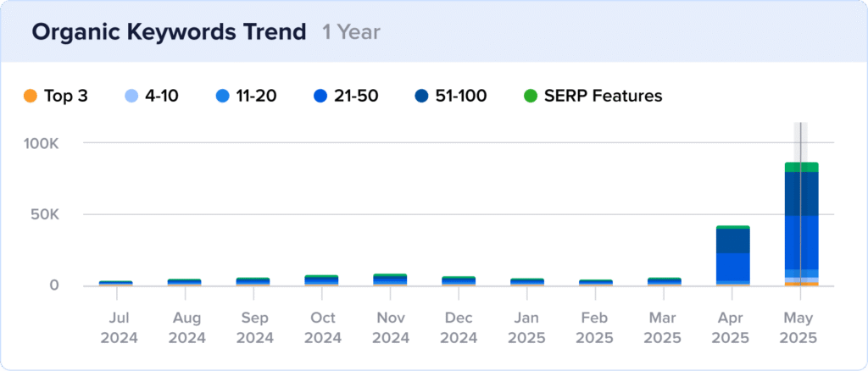Click the 100K axis label

coord(41,143)
